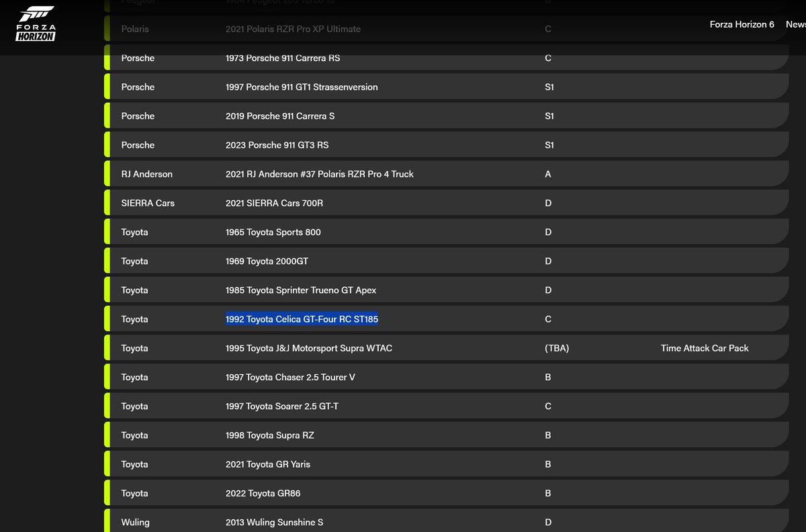
Task: Click class C in Celica GT-Four row
Action: point(548,319)
